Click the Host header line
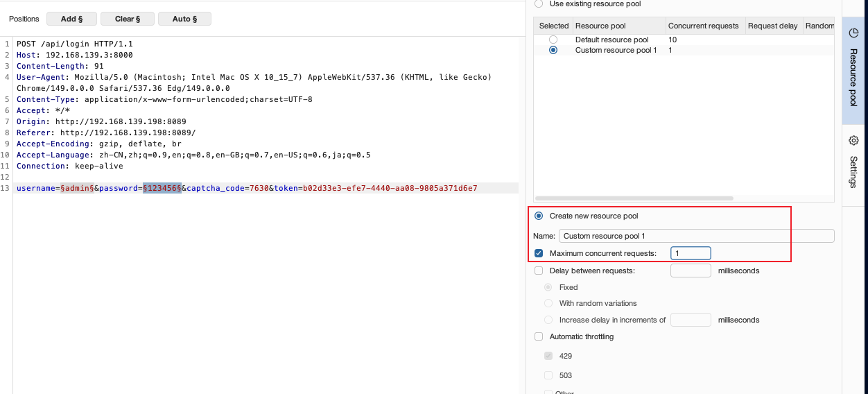Viewport: 868px width, 394px height. 75,55
